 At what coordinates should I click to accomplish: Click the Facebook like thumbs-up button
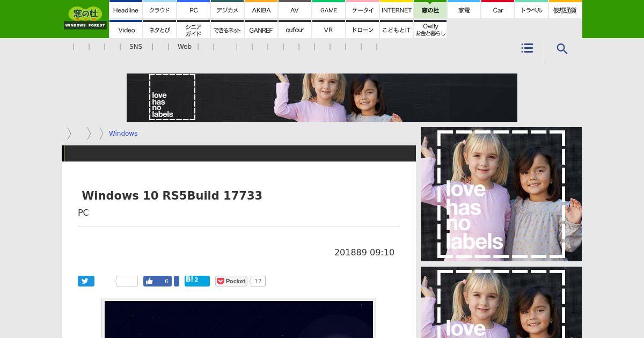pos(157,281)
